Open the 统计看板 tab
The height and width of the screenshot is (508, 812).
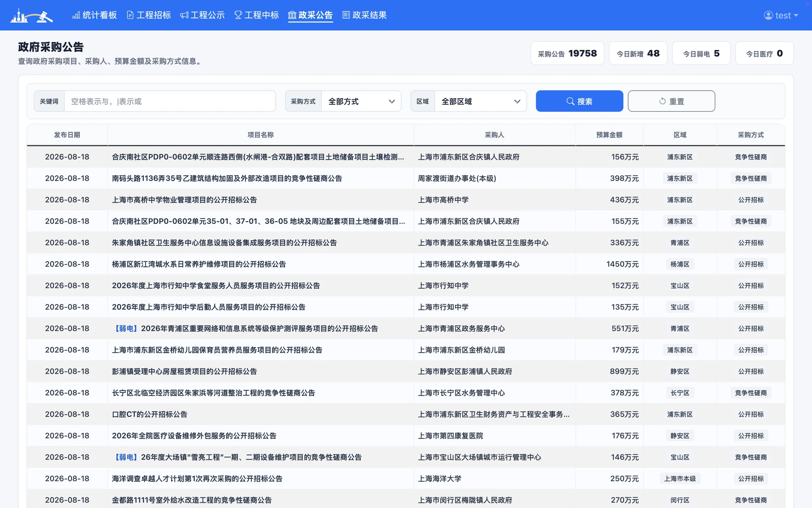pyautogui.click(x=95, y=15)
